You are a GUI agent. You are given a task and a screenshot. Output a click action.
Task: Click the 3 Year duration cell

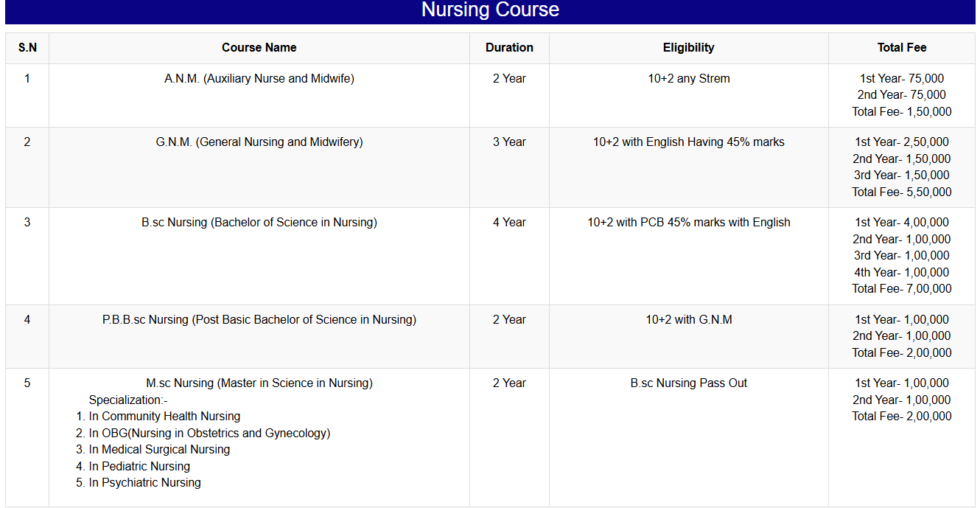point(509,142)
